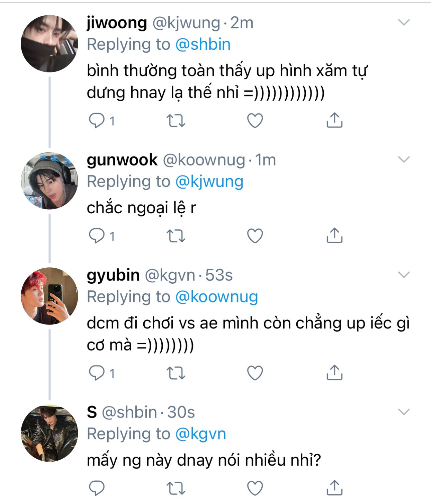Reply to S's last tweet
The width and height of the screenshot is (431, 504).
pyautogui.click(x=97, y=488)
